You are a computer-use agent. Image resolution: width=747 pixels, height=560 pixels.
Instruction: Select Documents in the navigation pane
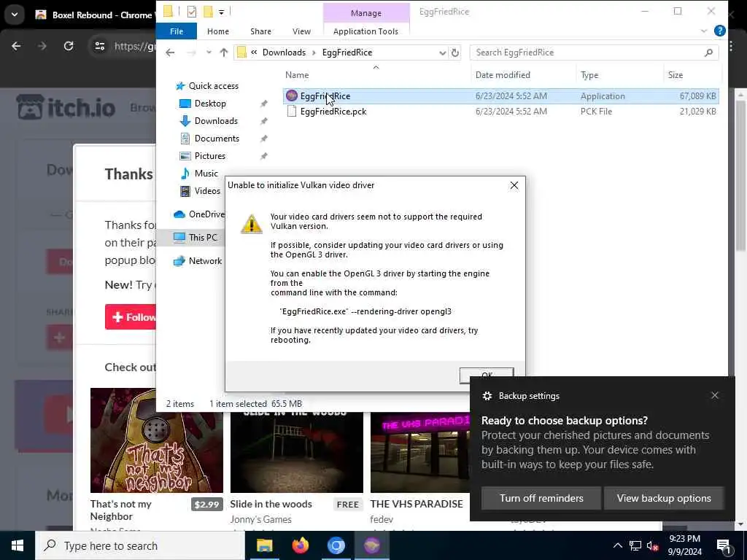(217, 139)
